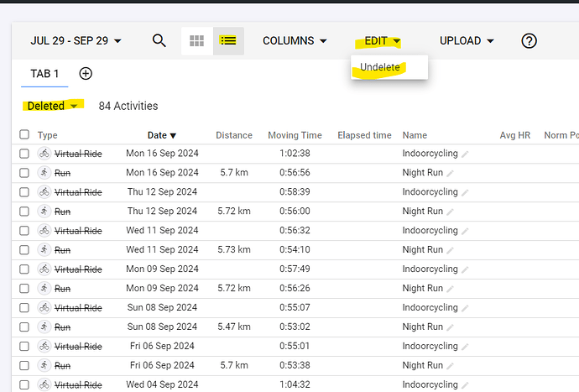Sort by the Name column header
Viewport: 579px width, 392px height.
(415, 135)
